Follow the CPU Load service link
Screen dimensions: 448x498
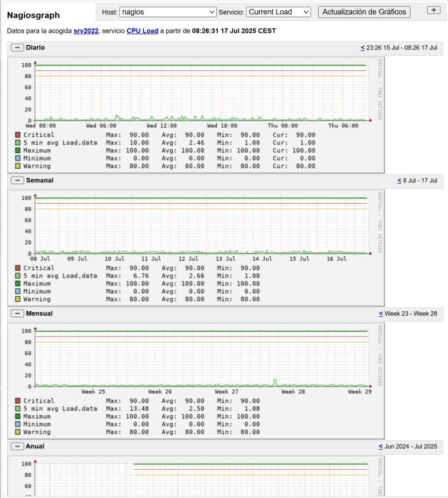142,31
